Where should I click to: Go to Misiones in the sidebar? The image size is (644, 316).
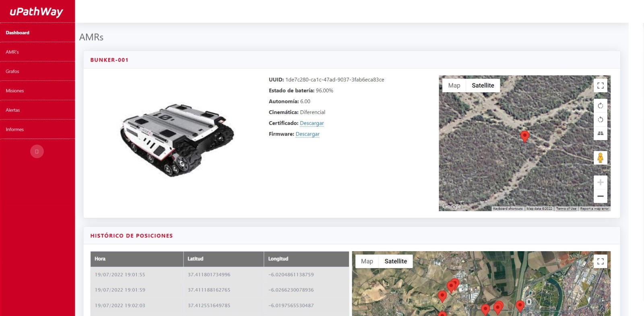pos(15,91)
